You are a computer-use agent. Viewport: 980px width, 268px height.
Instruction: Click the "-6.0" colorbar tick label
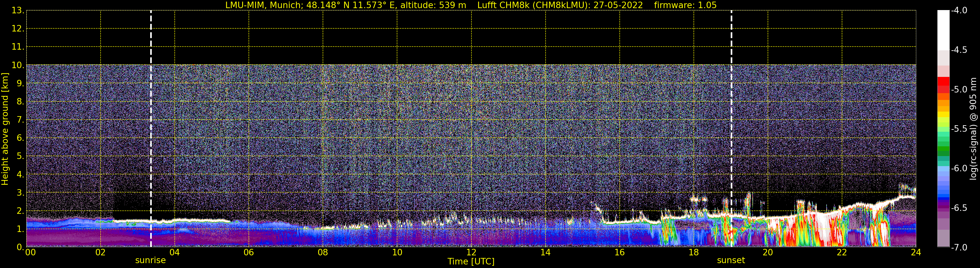pyautogui.click(x=959, y=168)
